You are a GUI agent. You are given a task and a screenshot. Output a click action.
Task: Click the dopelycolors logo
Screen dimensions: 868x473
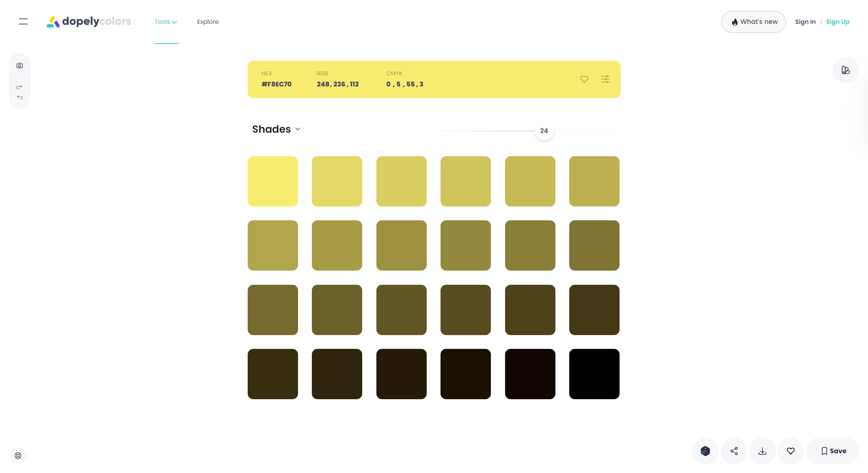tap(89, 22)
